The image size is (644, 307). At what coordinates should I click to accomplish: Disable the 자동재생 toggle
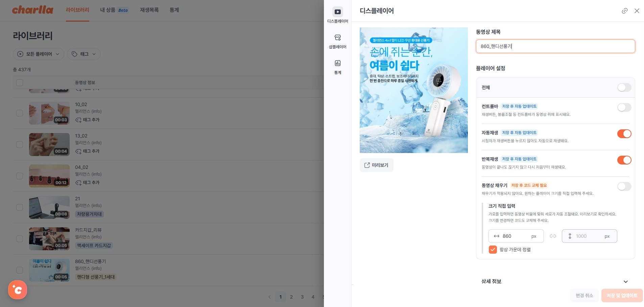624,134
